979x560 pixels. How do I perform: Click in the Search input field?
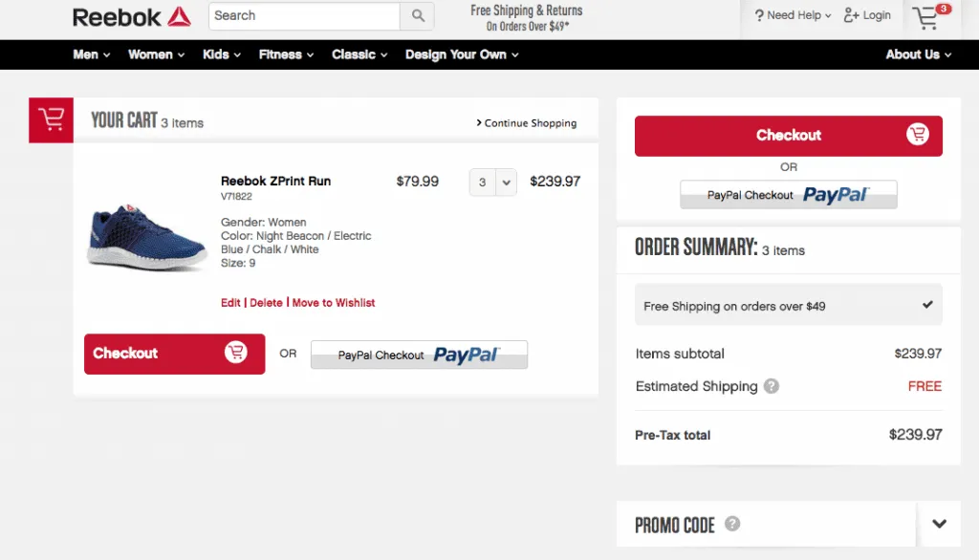click(x=304, y=15)
